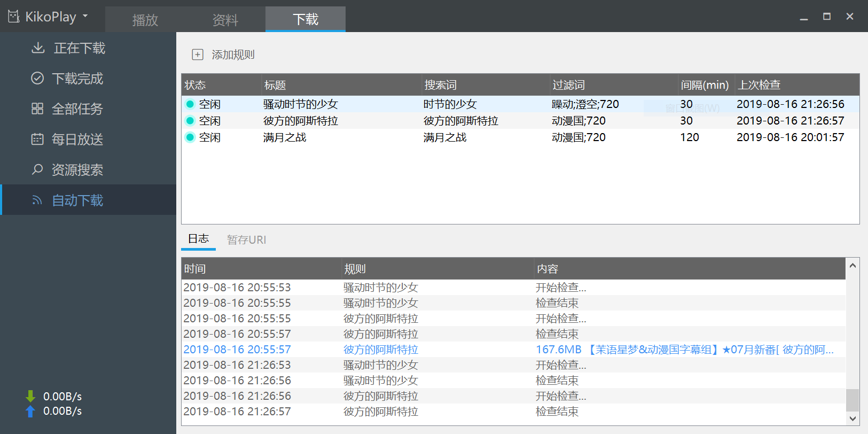This screenshot has width=868, height=434.
Task: Click the 过滤词 column header
Action: pos(614,85)
